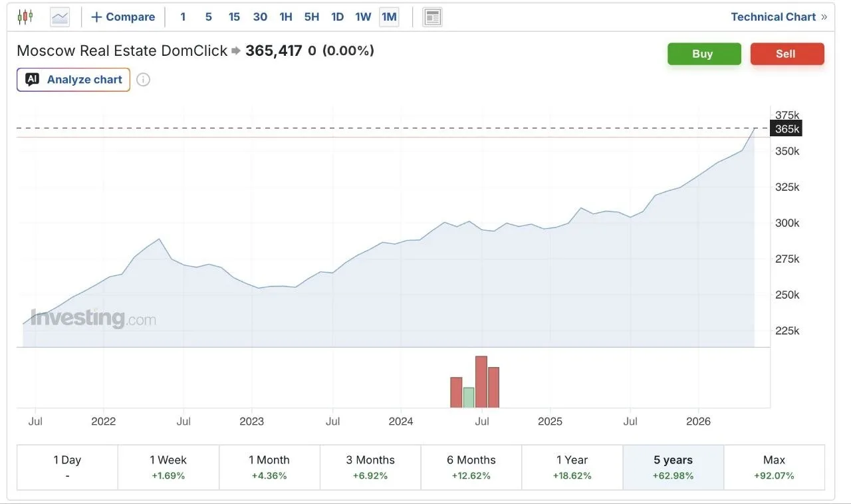Click the 2022 date label

(x=103, y=421)
